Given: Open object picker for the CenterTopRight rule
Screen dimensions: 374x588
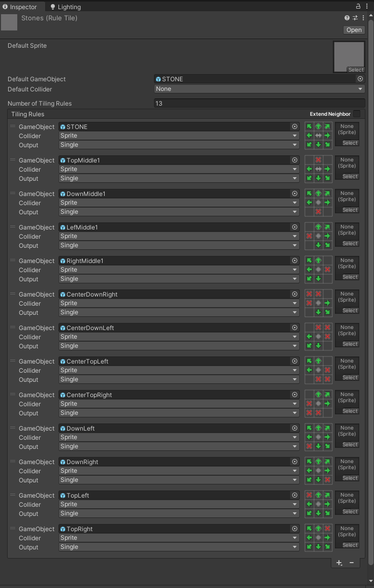Looking at the screenshot, I should tap(295, 395).
